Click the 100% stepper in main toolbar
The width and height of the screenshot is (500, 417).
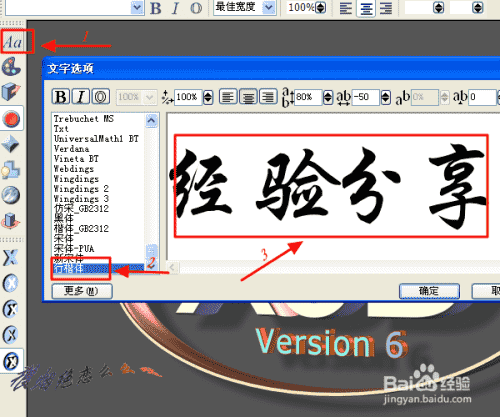click(321, 7)
